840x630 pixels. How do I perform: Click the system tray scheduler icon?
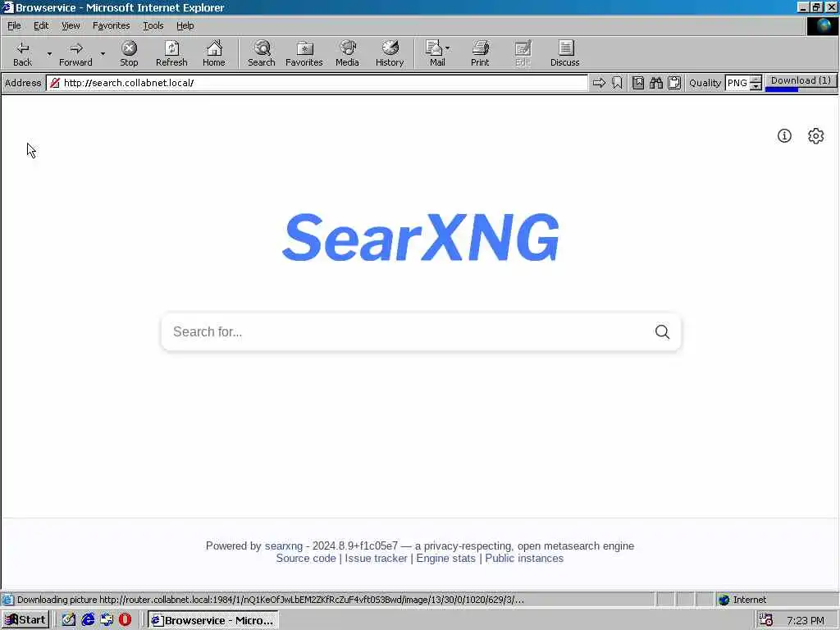point(765,620)
